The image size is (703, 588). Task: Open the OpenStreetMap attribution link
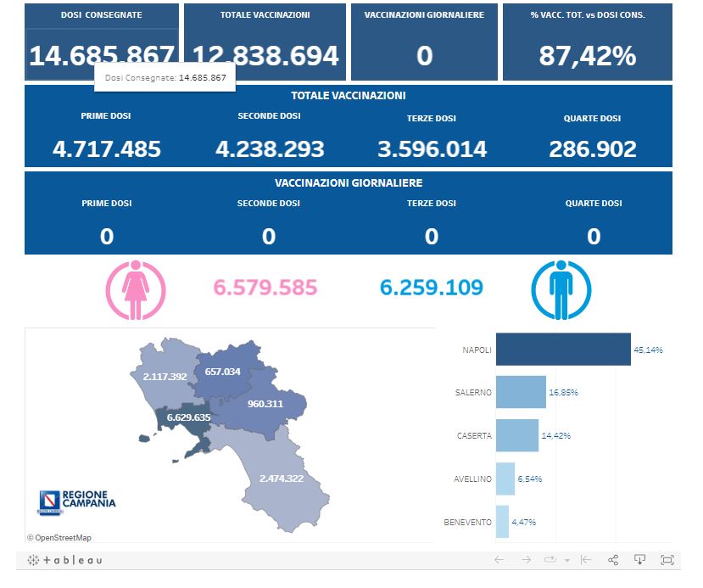tap(59, 537)
